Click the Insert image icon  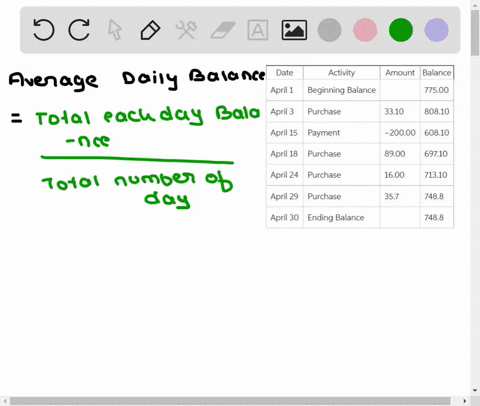[x=294, y=30]
